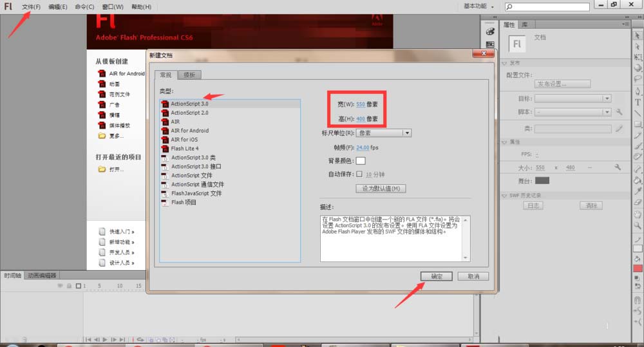
Task: Select the Lasso tool
Action: click(x=638, y=78)
